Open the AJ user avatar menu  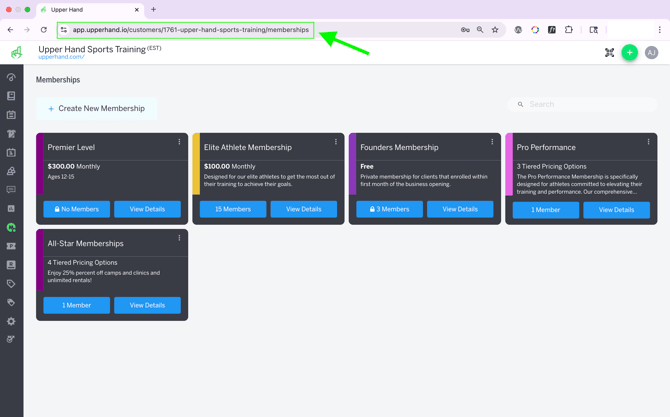point(651,52)
